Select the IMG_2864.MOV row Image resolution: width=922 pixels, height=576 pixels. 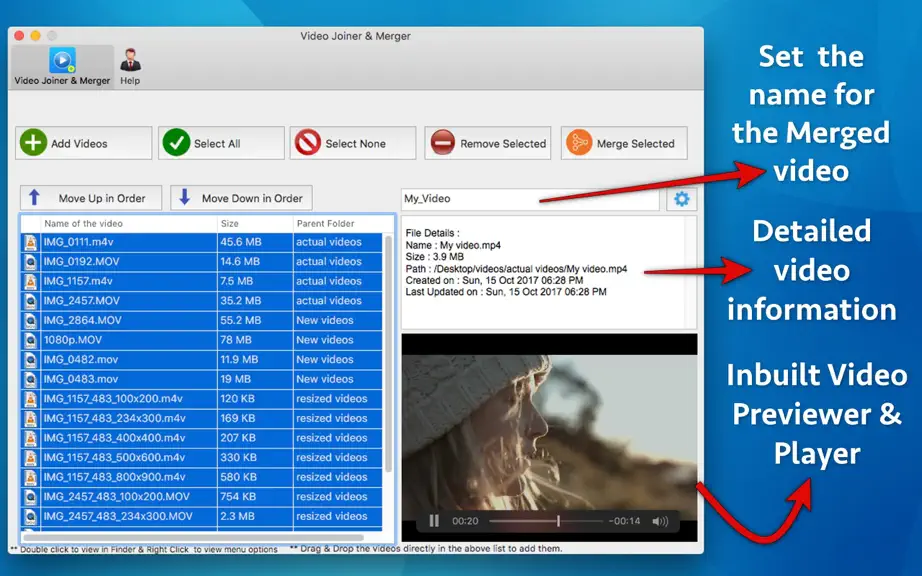pyautogui.click(x=202, y=320)
